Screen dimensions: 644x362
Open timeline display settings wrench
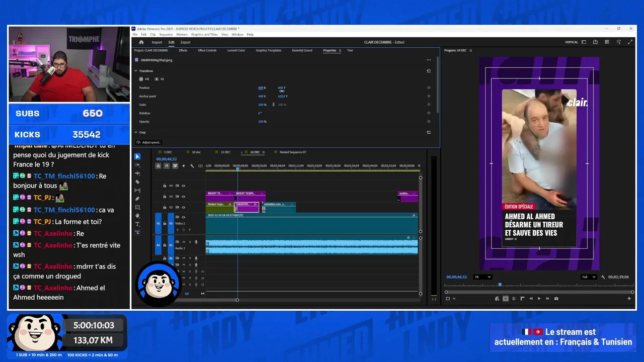click(x=192, y=166)
